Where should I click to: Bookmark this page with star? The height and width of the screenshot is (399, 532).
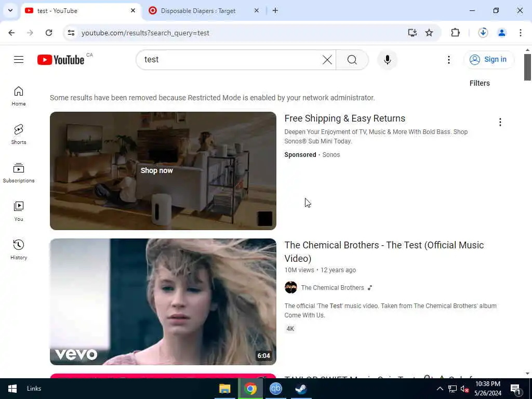(x=429, y=33)
